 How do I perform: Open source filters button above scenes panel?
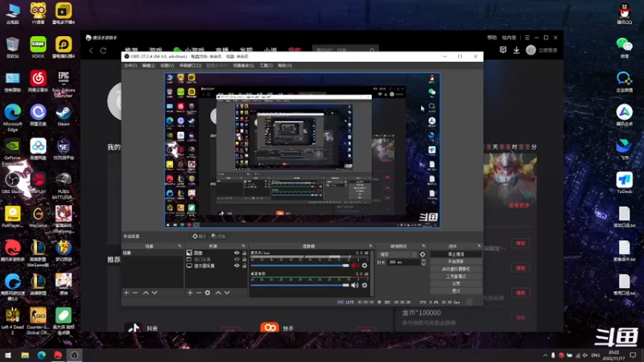pyautogui.click(x=218, y=237)
